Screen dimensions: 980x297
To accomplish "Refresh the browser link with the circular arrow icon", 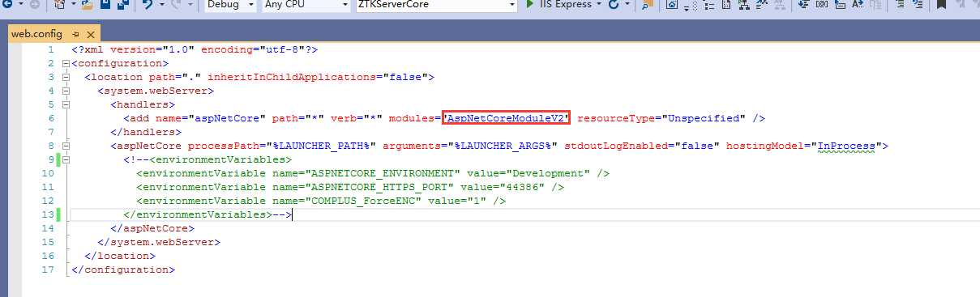I will (x=613, y=5).
